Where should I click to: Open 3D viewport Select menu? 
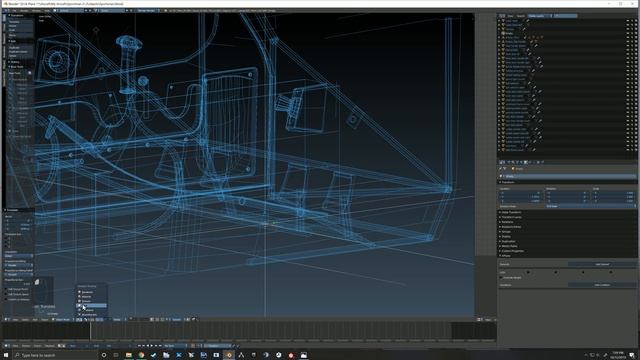25,320
